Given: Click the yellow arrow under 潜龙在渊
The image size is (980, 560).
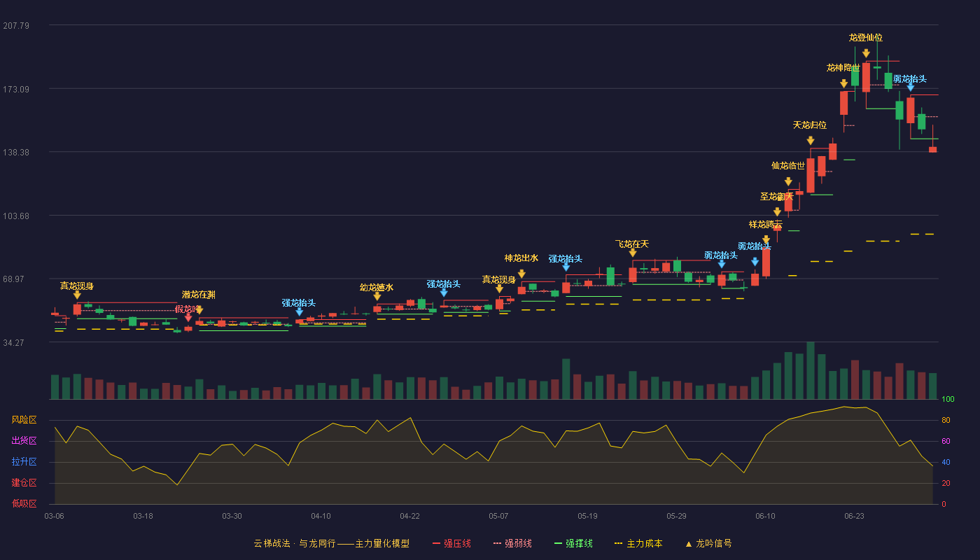Looking at the screenshot, I should [x=199, y=310].
